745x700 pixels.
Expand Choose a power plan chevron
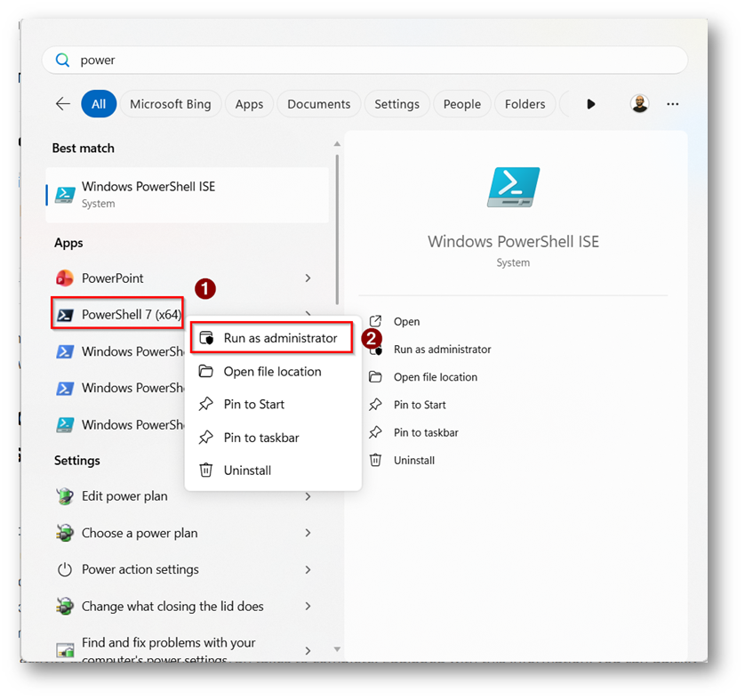[308, 533]
